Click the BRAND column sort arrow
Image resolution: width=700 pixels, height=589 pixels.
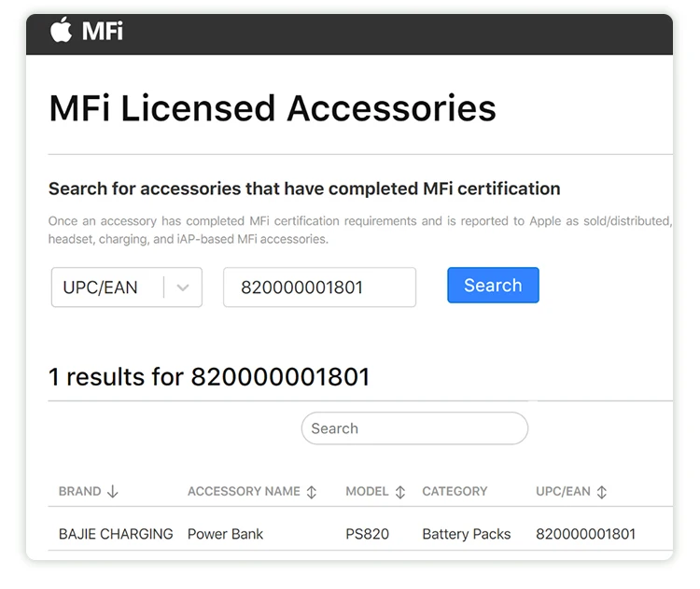(x=113, y=492)
